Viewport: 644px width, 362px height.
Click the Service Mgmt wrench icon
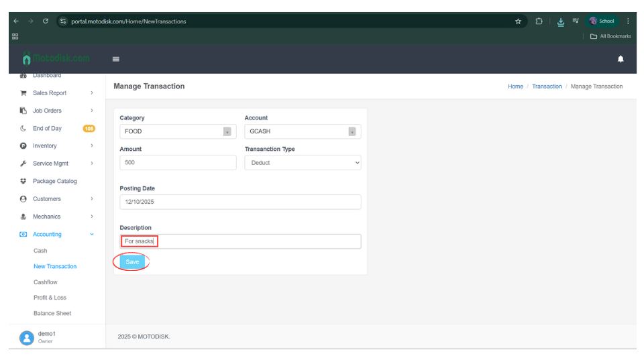point(23,164)
